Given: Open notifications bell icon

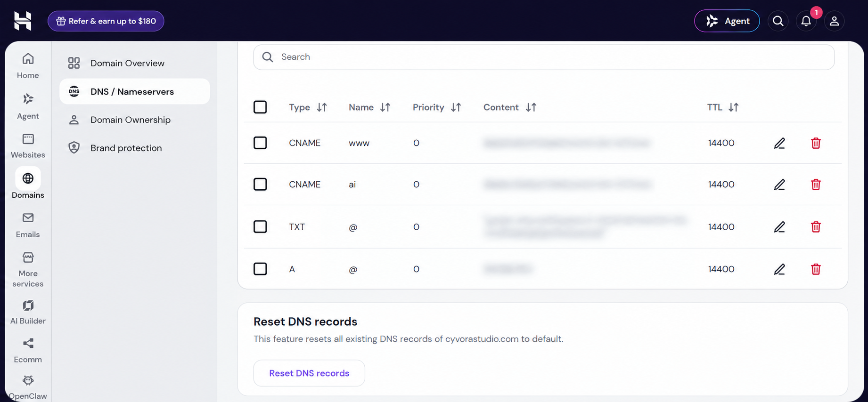Looking at the screenshot, I should [x=806, y=21].
